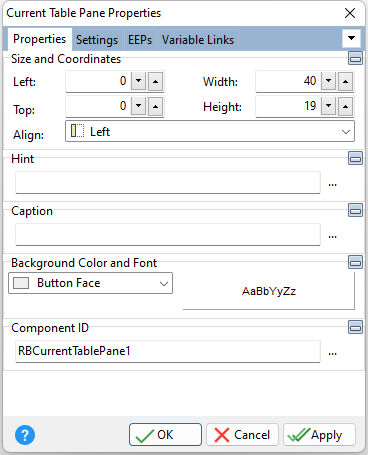368x455 pixels.
Task: Click the Width input field
Action: [x=288, y=81]
